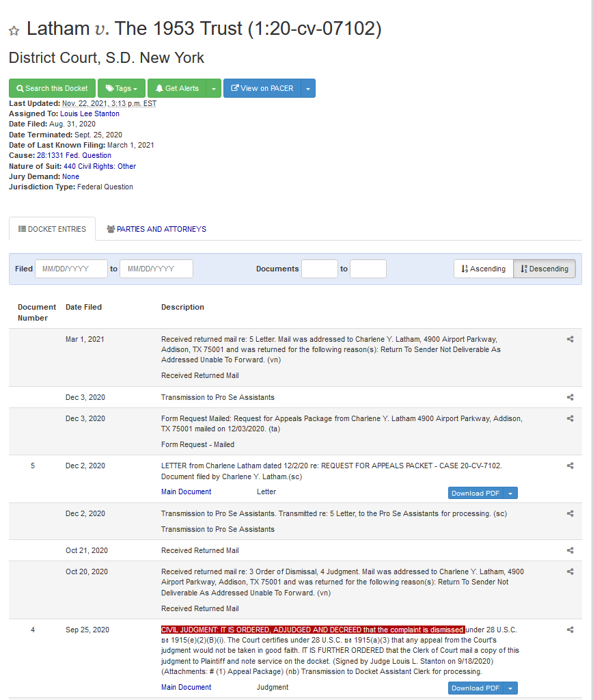Click document number 4 cell
This screenshot has width=593, height=700.
click(x=33, y=630)
